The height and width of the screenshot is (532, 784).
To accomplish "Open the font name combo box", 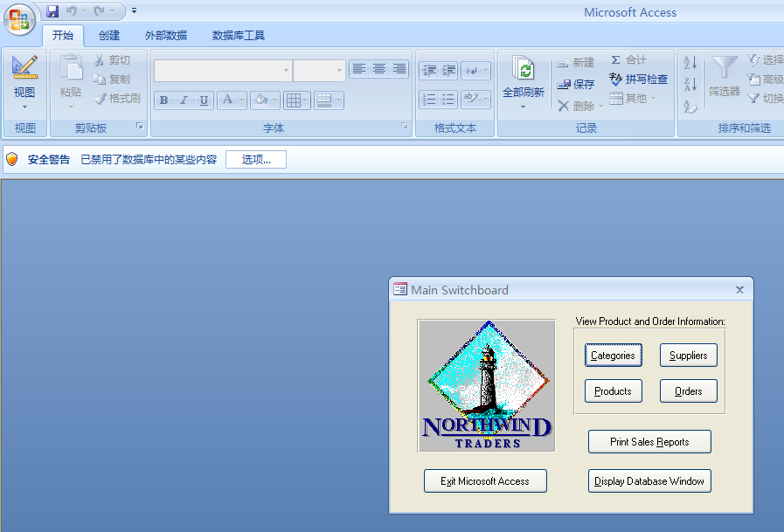I will point(223,71).
